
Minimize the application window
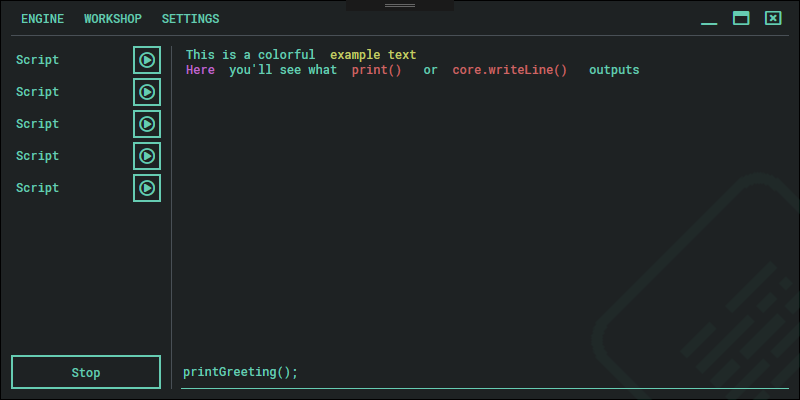[x=709, y=20]
